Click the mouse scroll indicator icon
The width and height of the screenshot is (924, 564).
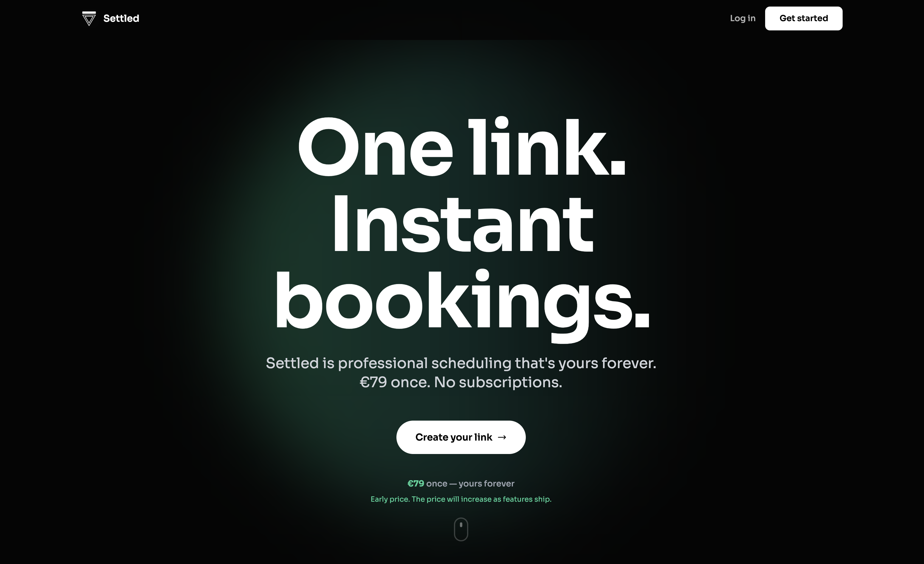coord(461,529)
